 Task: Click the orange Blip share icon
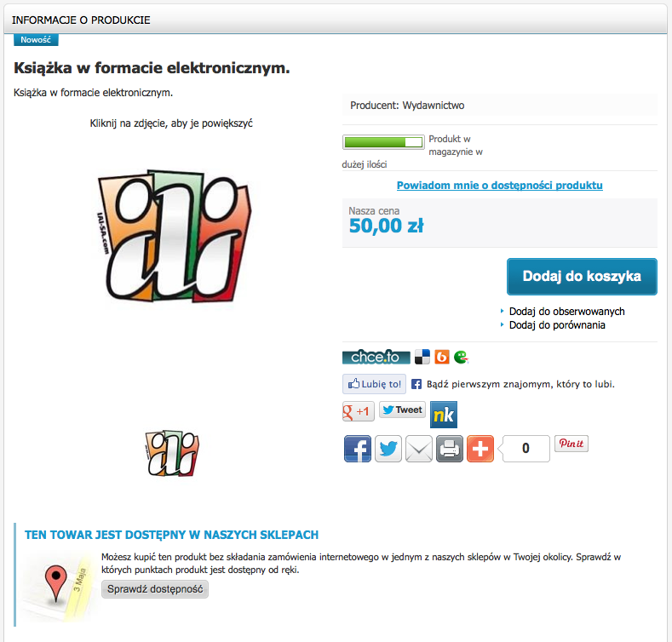click(442, 357)
